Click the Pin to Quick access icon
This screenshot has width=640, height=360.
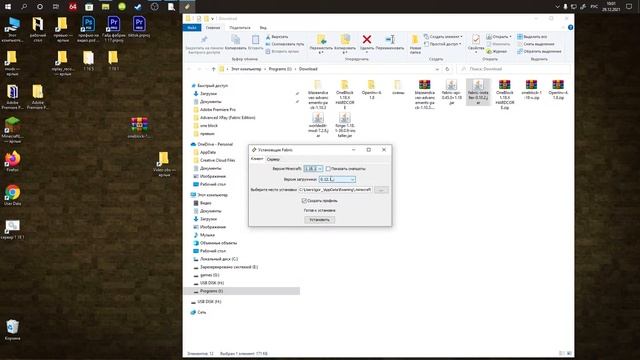pos(204,40)
